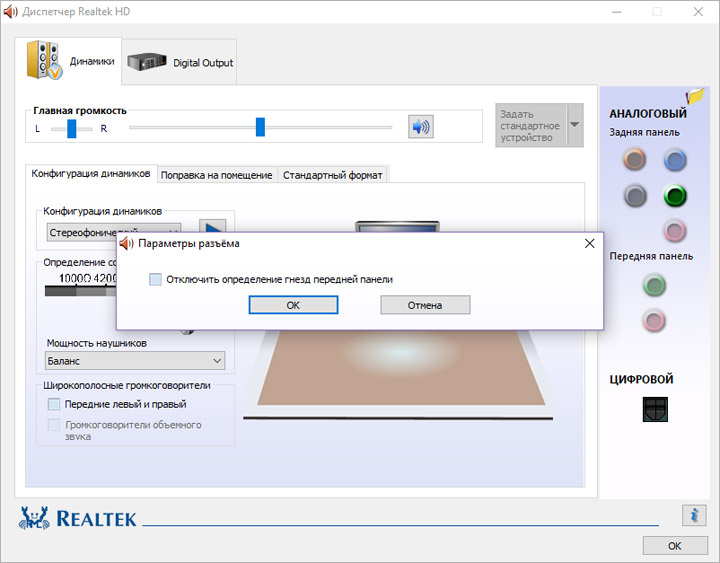Open the information button with 'i' icon

(x=694, y=515)
